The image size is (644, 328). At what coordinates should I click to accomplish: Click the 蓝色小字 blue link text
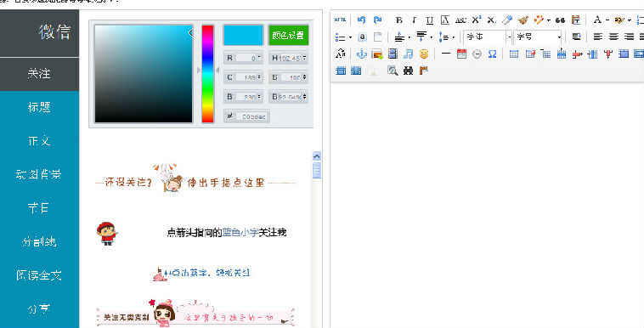pos(240,233)
